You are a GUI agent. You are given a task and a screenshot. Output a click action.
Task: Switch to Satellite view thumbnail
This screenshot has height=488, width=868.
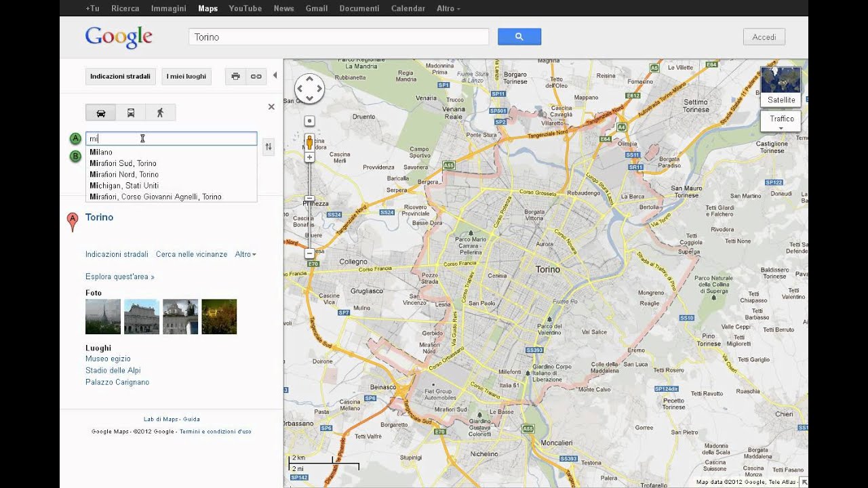(x=781, y=86)
